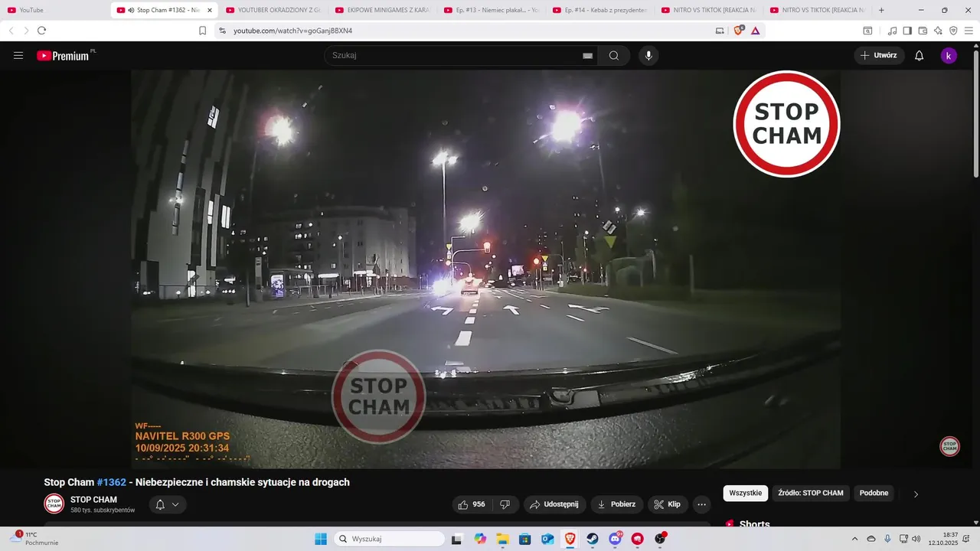
Task: Click the address bar URL
Action: (x=292, y=31)
